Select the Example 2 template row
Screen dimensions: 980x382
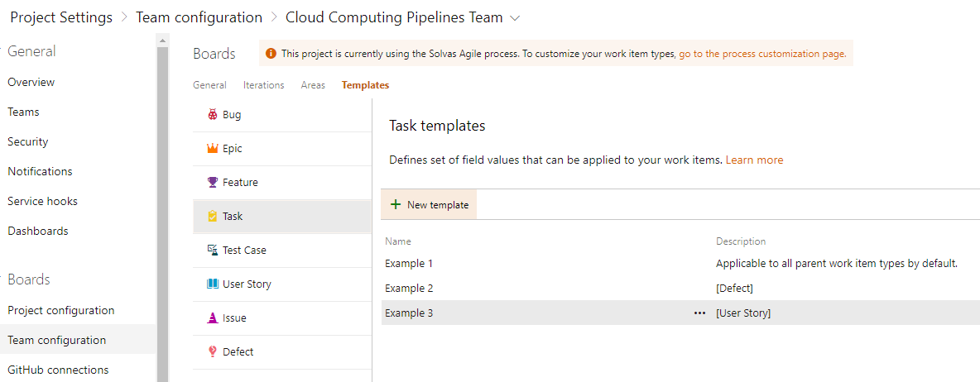(538, 288)
